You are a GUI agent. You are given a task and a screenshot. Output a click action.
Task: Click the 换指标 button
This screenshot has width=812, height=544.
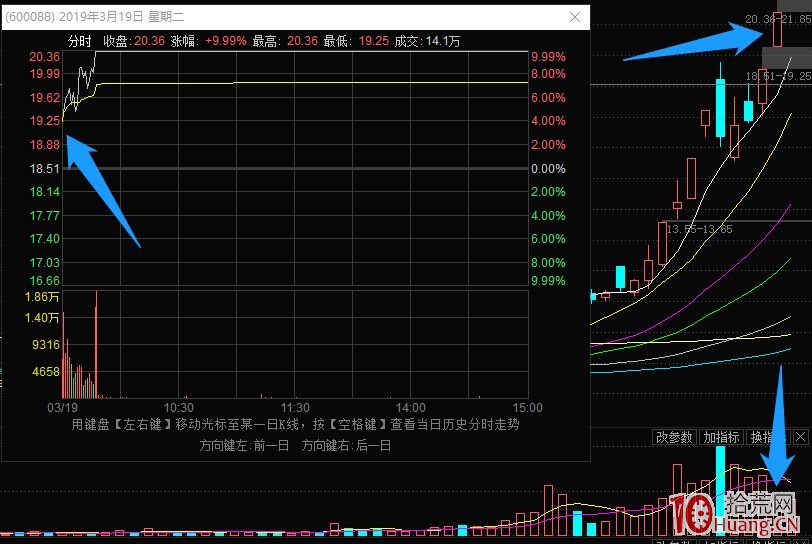[x=767, y=437]
